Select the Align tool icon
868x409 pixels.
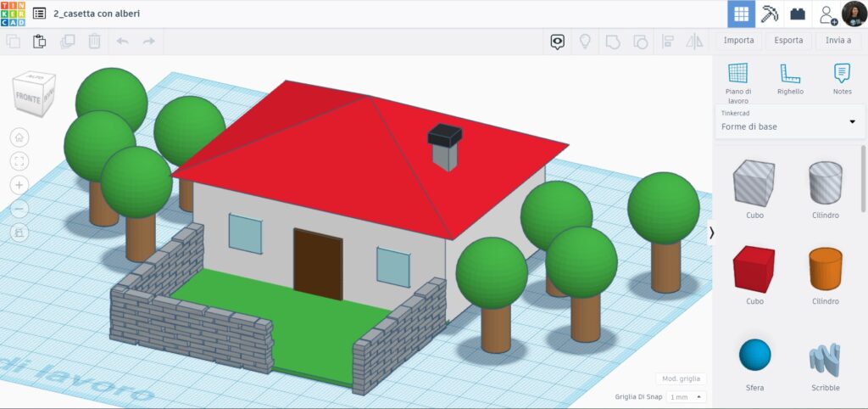click(x=667, y=41)
